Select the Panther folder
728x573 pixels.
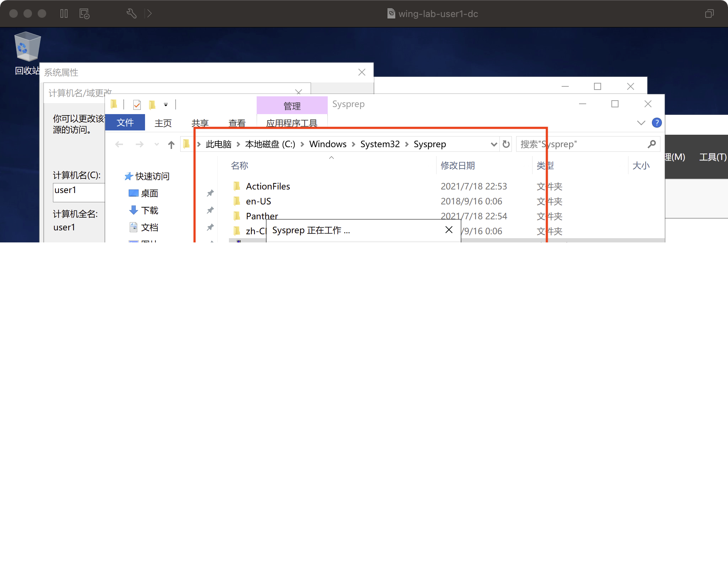click(x=262, y=216)
